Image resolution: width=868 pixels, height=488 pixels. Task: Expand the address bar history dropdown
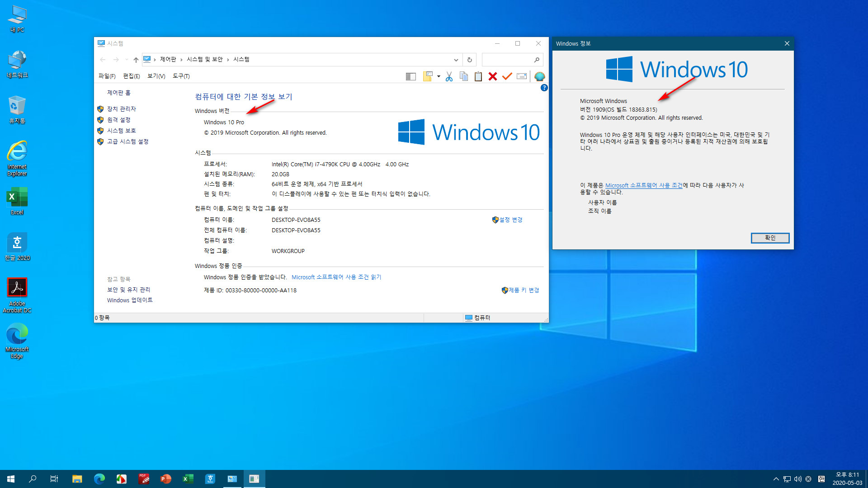(456, 60)
